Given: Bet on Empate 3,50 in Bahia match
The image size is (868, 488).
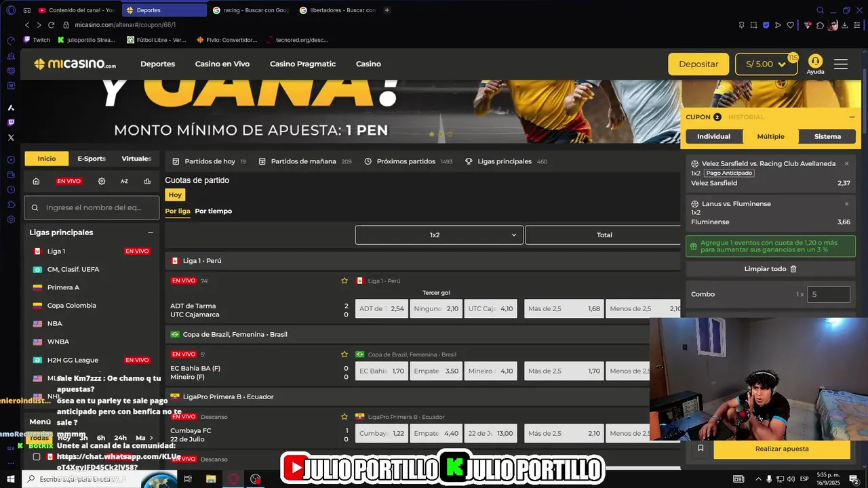Looking at the screenshot, I should click(x=436, y=371).
